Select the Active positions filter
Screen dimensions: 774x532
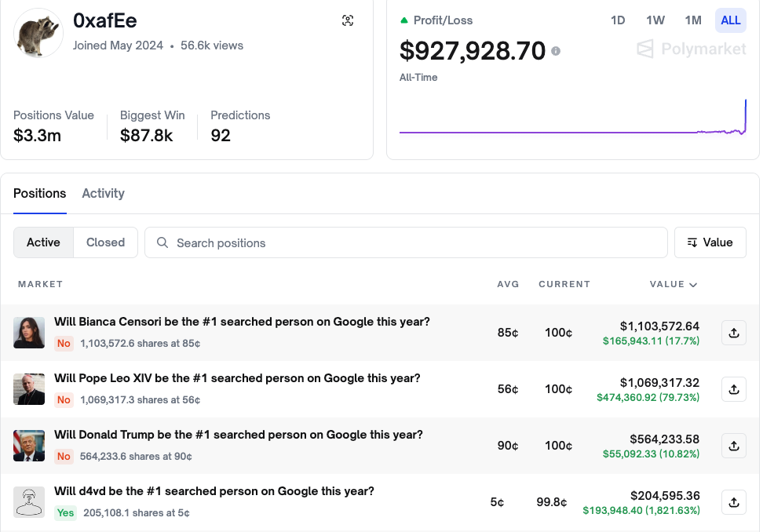43,242
